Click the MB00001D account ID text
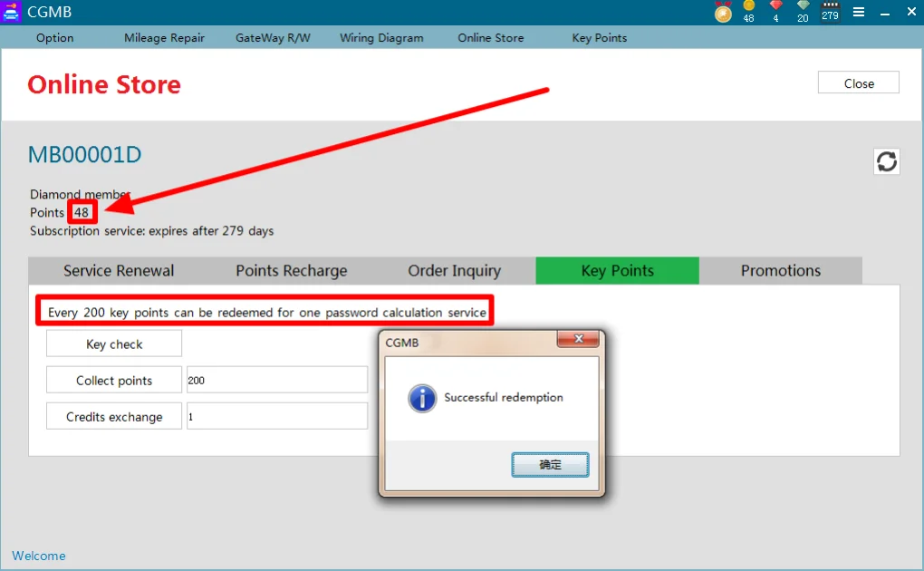 85,155
